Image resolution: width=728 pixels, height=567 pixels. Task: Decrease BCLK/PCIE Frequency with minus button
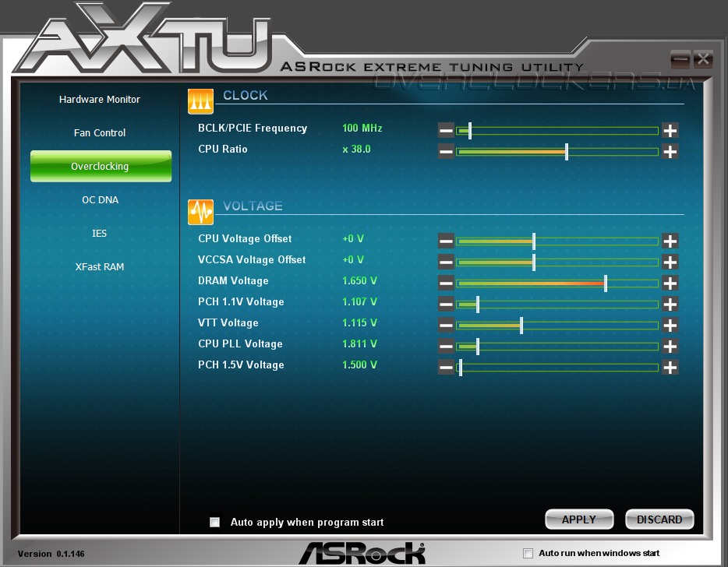[x=446, y=130]
